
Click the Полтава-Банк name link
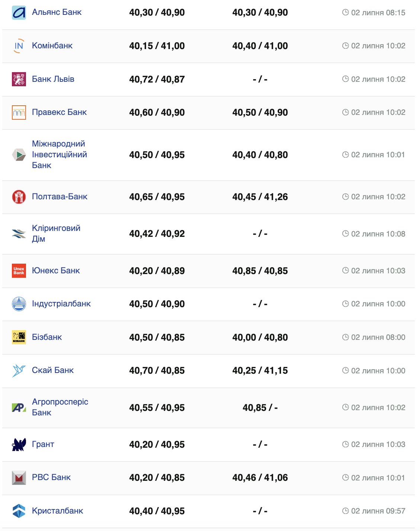[x=59, y=197]
